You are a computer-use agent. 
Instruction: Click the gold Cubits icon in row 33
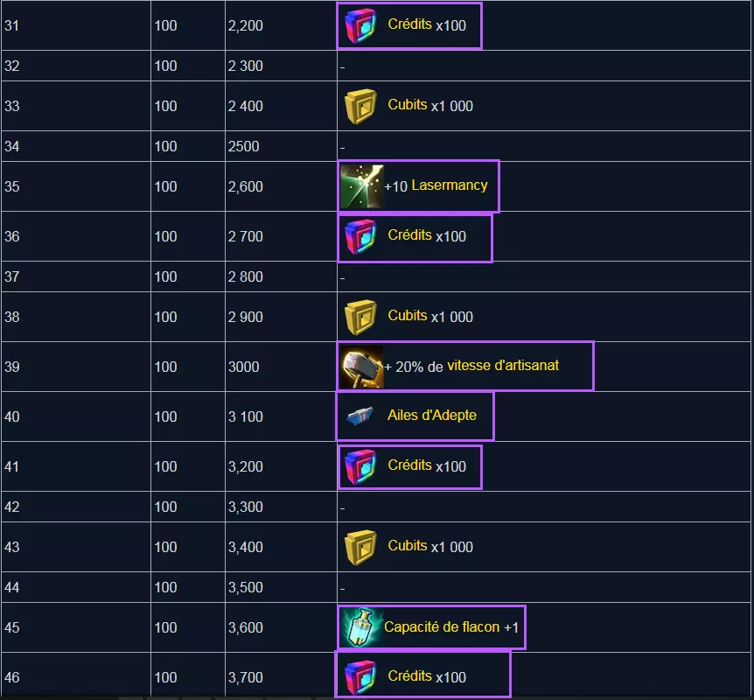coord(360,106)
